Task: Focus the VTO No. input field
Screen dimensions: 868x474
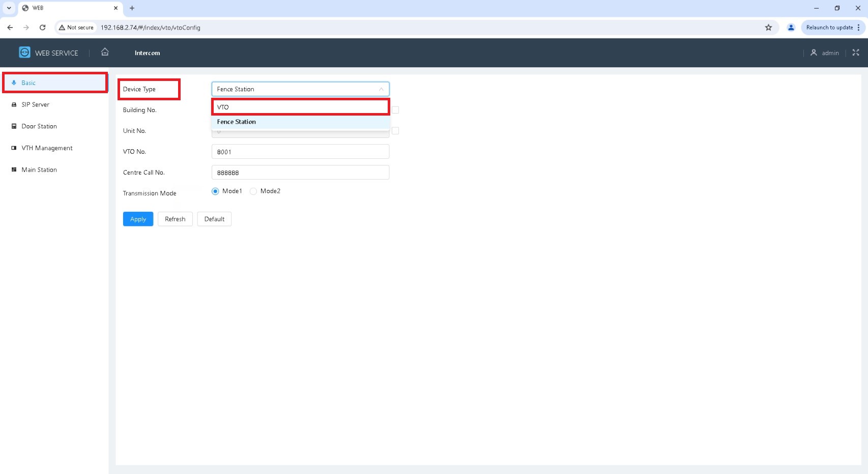Action: point(300,152)
